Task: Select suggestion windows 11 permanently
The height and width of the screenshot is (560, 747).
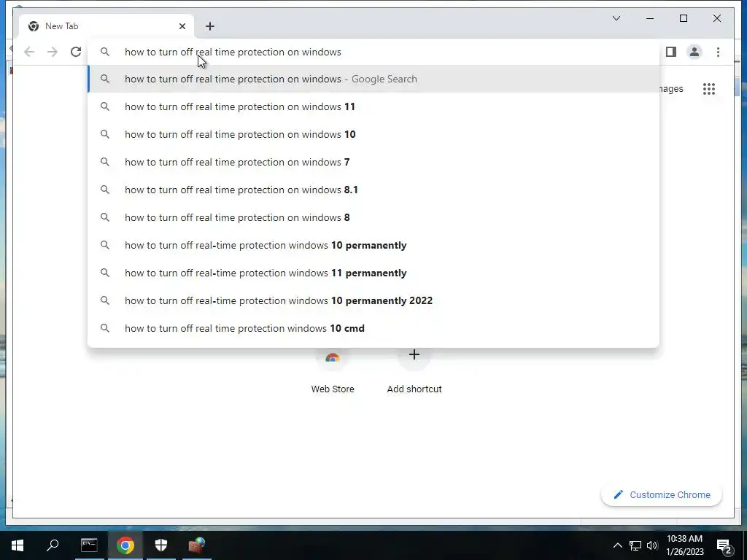Action: tap(374, 273)
